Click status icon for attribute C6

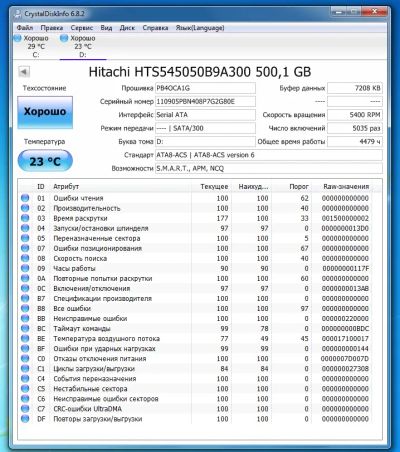pos(25,399)
